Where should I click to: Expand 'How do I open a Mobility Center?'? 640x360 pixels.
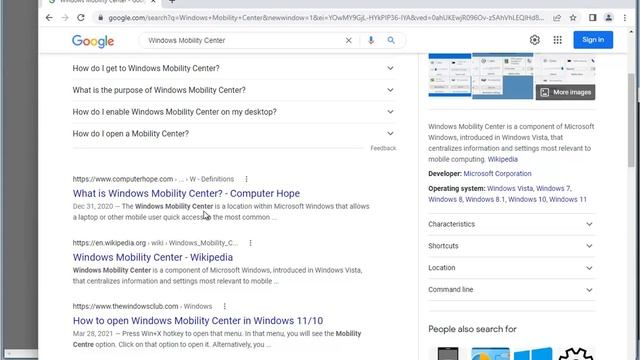pos(234,134)
